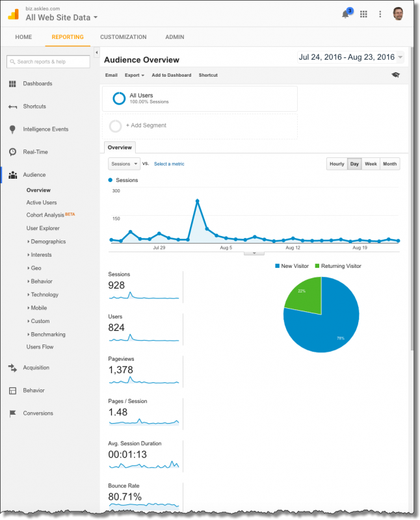This screenshot has width=420, height=520.
Task: Select the Overview report tab
Action: [x=120, y=148]
